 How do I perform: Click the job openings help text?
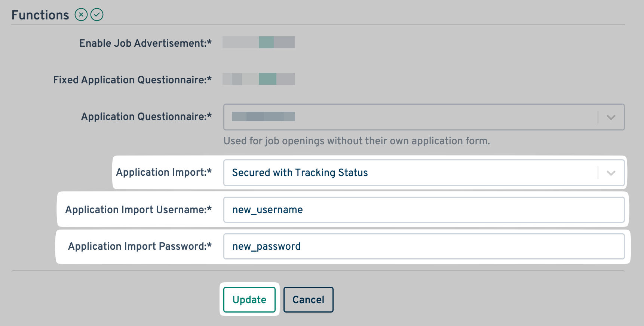coord(356,141)
